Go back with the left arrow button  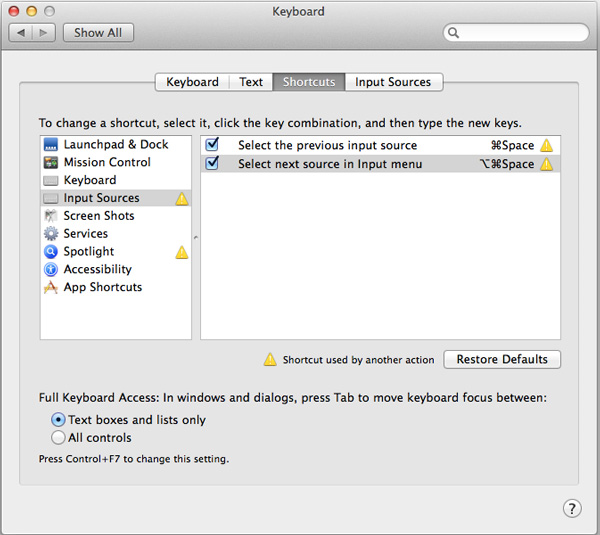[21, 33]
